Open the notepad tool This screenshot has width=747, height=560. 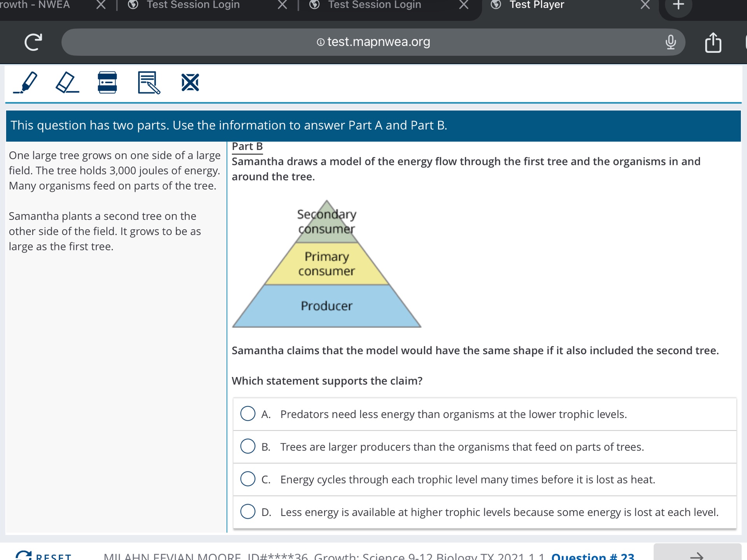[x=149, y=83]
